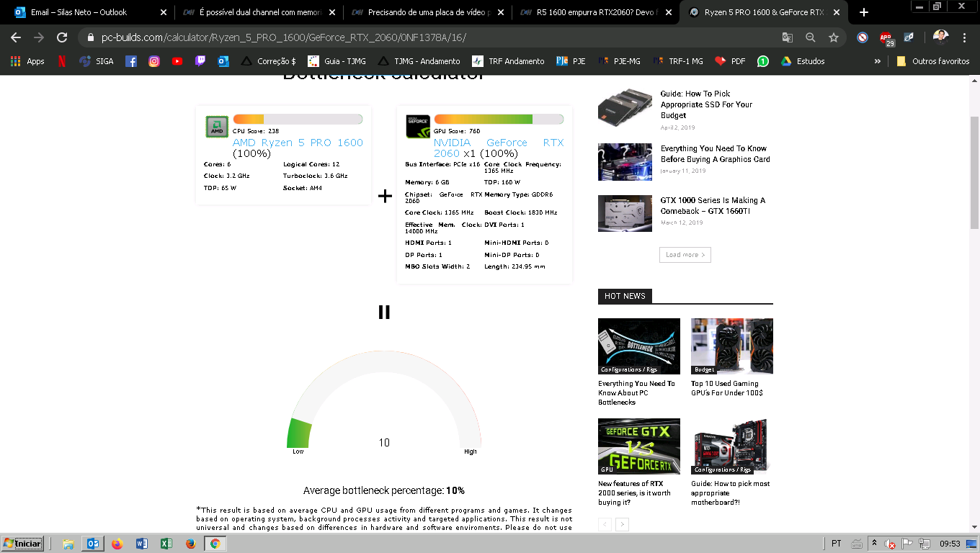Show hidden system tray icons

click(x=874, y=544)
